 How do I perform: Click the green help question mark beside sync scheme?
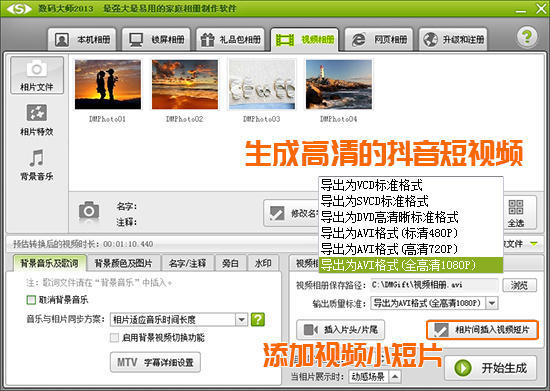tap(258, 319)
